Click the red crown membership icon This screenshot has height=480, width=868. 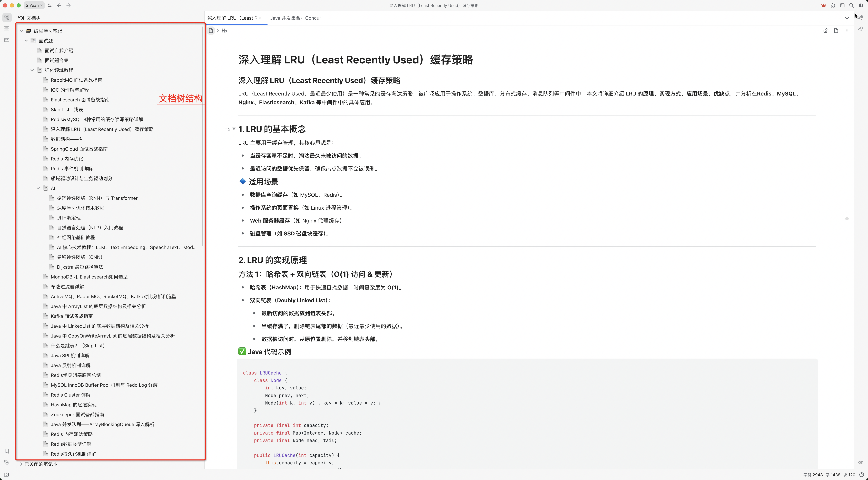pyautogui.click(x=824, y=5)
